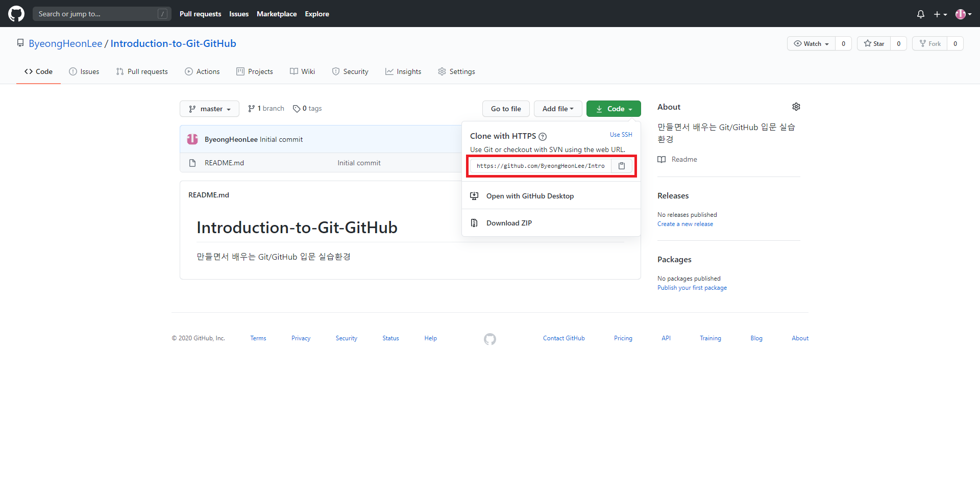
Task: Open Marketplace in top navigation
Action: (x=277, y=14)
